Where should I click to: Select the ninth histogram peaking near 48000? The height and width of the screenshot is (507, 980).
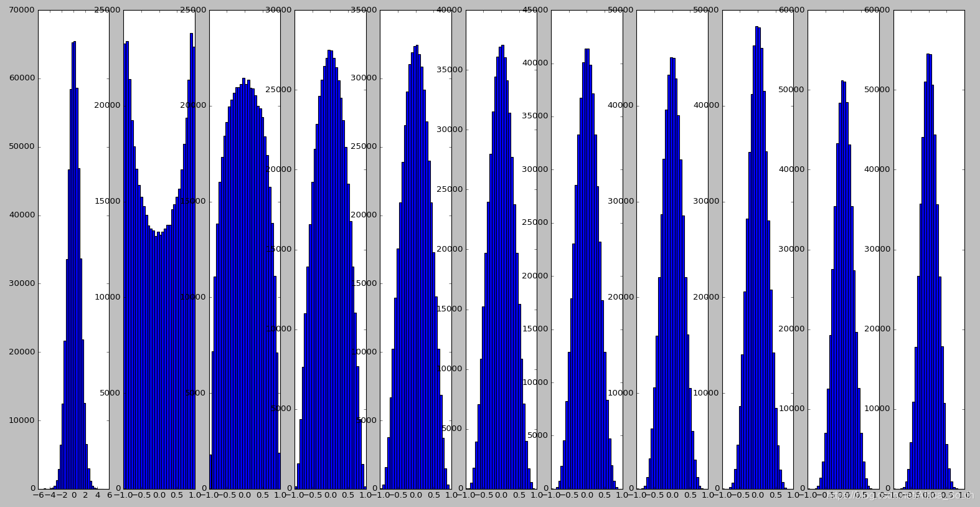pos(758,249)
